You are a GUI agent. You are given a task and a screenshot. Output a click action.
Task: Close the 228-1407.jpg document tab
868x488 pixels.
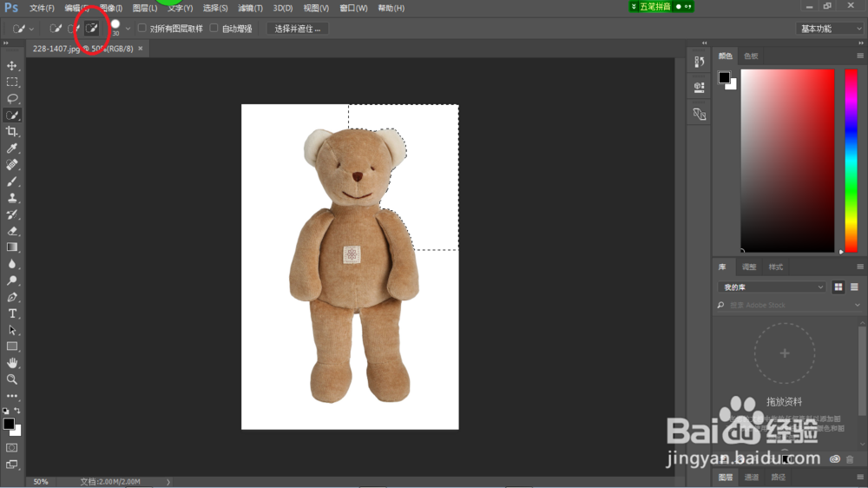(x=141, y=49)
